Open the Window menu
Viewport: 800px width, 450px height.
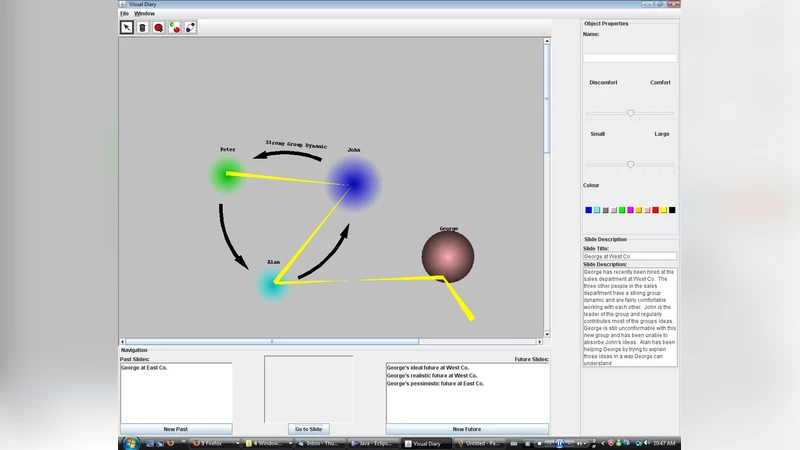144,14
